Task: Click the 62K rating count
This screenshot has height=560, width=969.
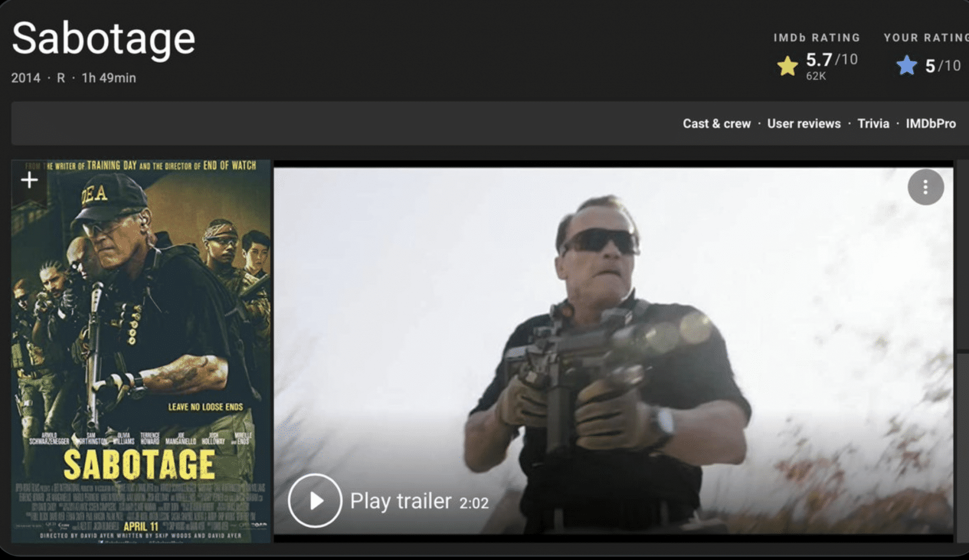Action: point(816,76)
